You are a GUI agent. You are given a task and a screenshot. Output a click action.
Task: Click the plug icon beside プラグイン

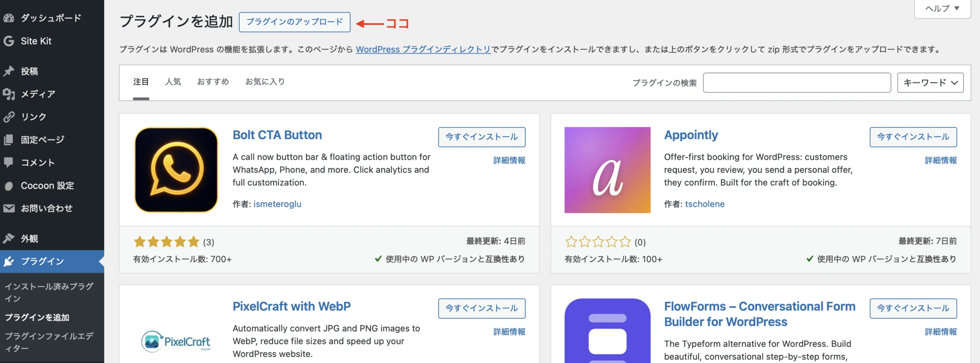click(9, 262)
